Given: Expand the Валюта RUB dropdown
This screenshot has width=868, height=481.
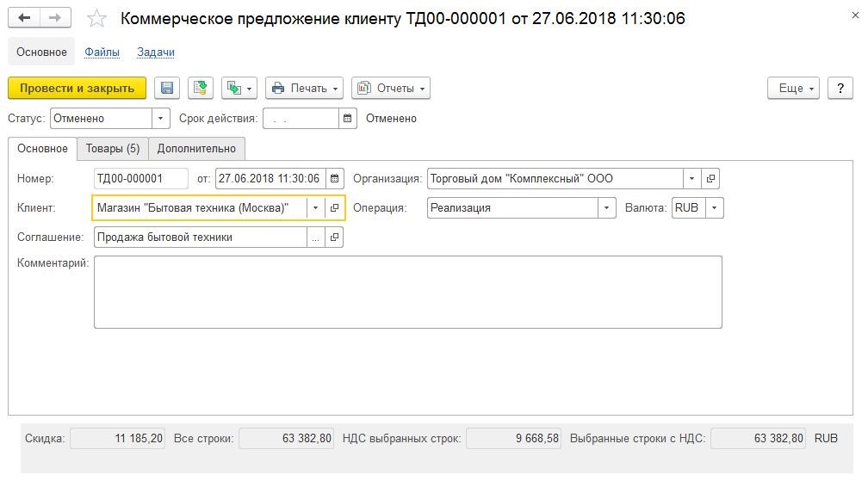Looking at the screenshot, I should pyautogui.click(x=714, y=208).
